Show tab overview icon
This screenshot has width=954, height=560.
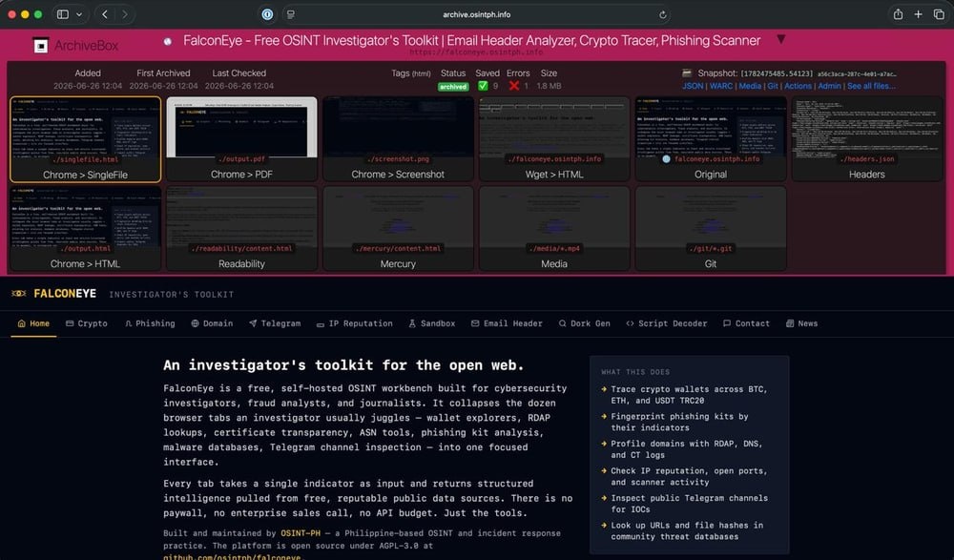[939, 14]
